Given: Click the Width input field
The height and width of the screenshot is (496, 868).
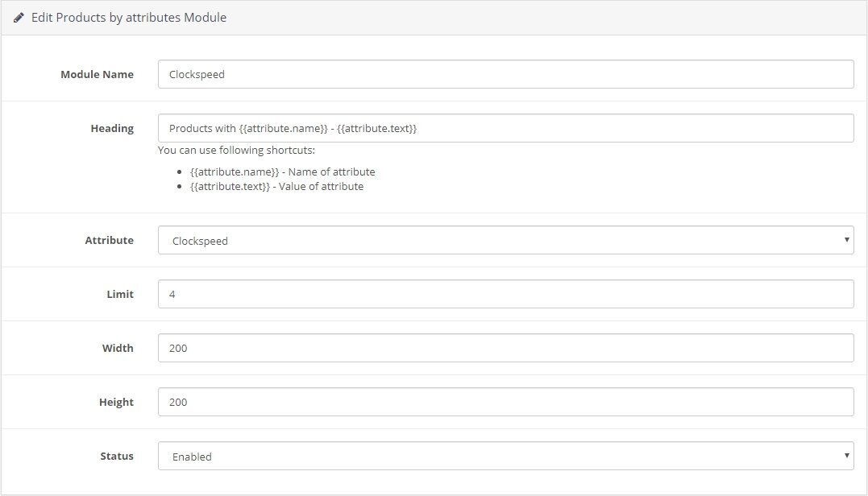Looking at the screenshot, I should click(505, 348).
